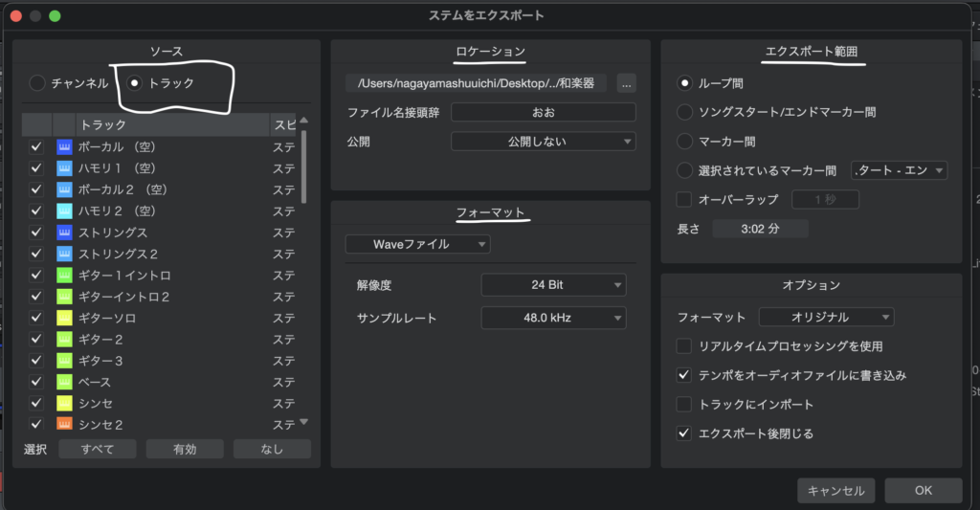Click the orange シンセ2 track icon
Image resolution: width=980 pixels, height=510 pixels.
[x=64, y=424]
